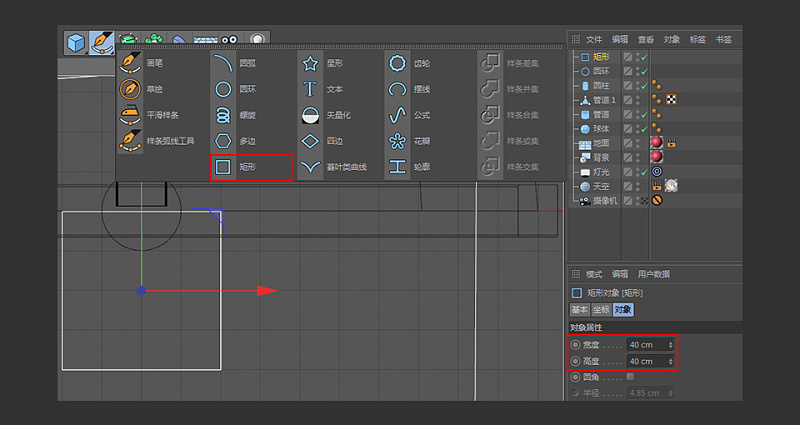The width and height of the screenshot is (800, 425).
Task: Pick the 星形 (Star) spline icon
Action: click(x=310, y=63)
